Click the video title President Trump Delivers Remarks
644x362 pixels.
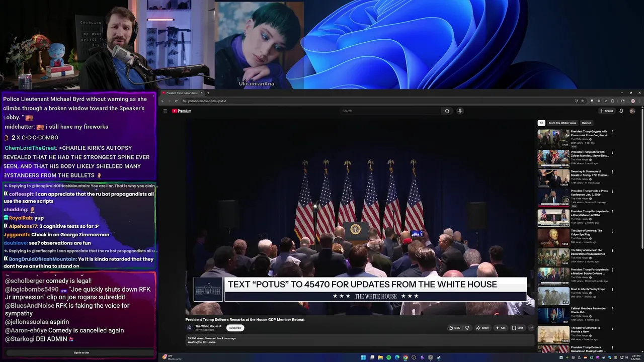245,320
